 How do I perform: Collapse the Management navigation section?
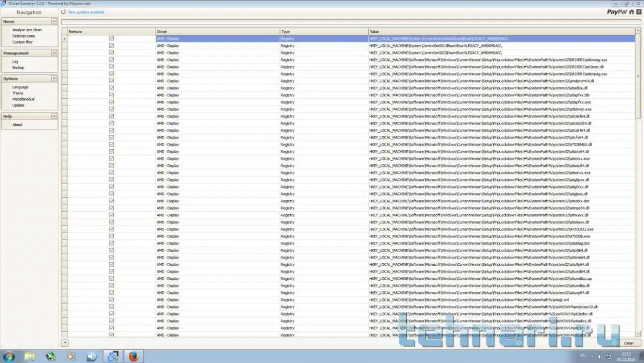coord(54,53)
